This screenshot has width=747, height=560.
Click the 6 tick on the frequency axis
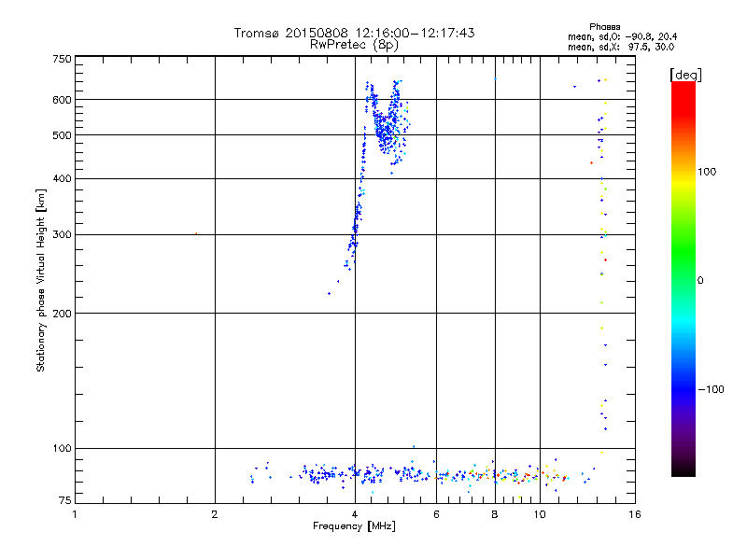coord(436,514)
